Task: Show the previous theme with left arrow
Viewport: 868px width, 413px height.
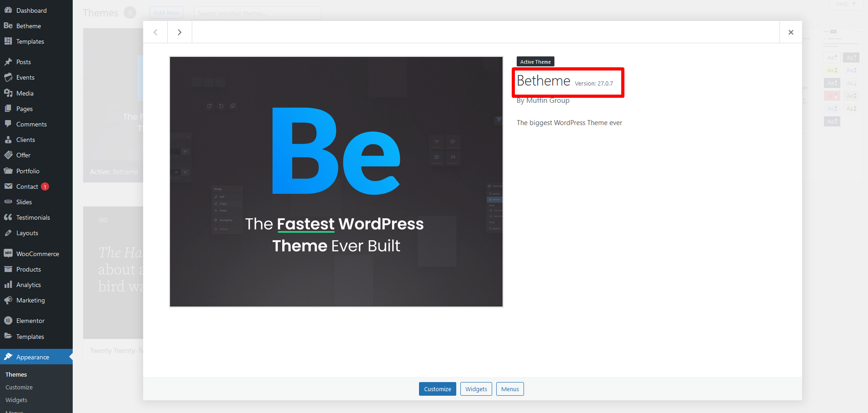Action: (155, 32)
